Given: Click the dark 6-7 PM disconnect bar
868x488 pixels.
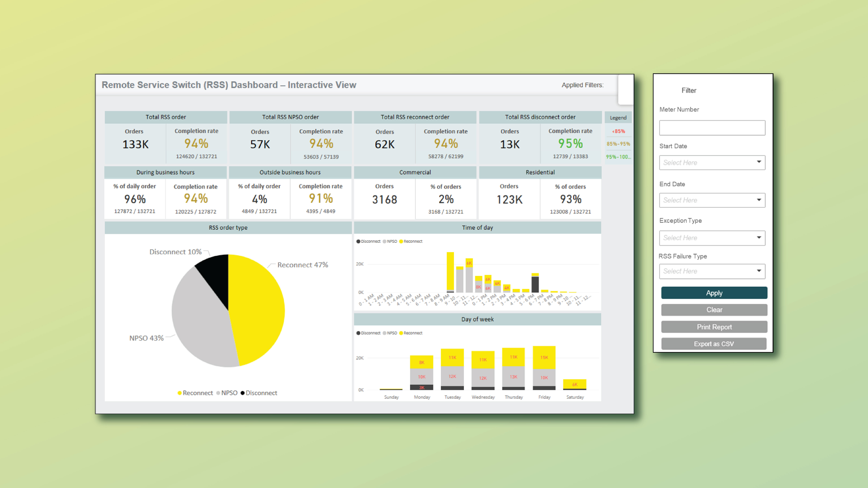Looking at the screenshot, I should [x=535, y=284].
